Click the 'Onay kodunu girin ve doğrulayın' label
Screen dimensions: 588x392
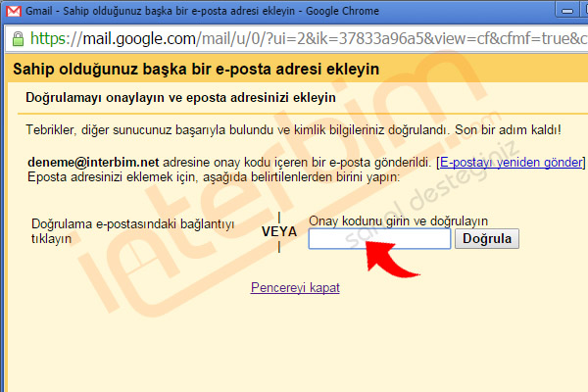(x=398, y=220)
